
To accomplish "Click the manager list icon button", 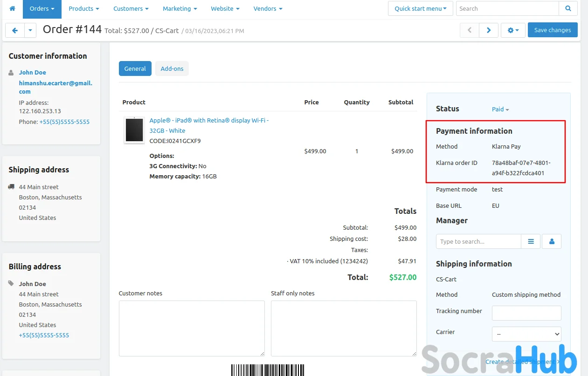I will 531,241.
